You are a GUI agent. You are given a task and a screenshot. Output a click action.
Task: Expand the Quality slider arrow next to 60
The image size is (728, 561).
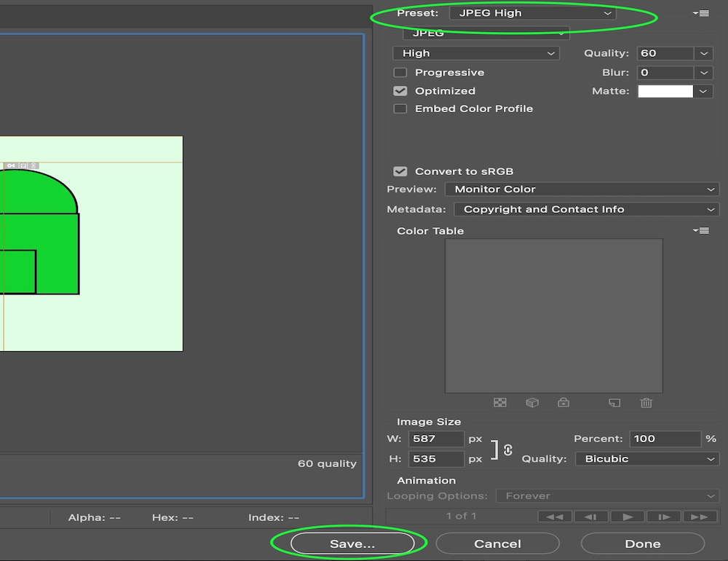[x=704, y=53]
